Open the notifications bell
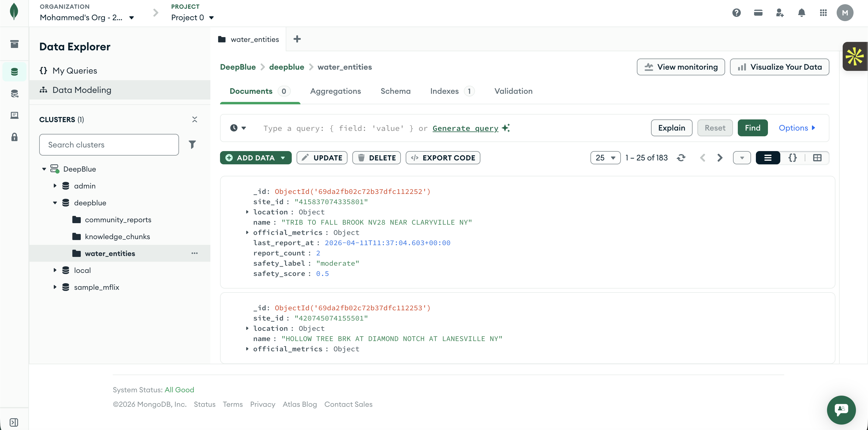Screen dimensions: 868x430 pos(801,13)
